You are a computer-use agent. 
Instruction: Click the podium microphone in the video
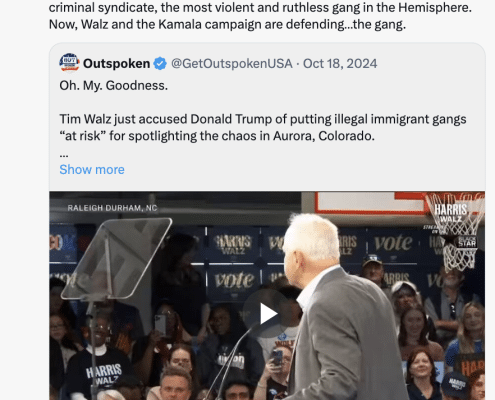coord(233,360)
